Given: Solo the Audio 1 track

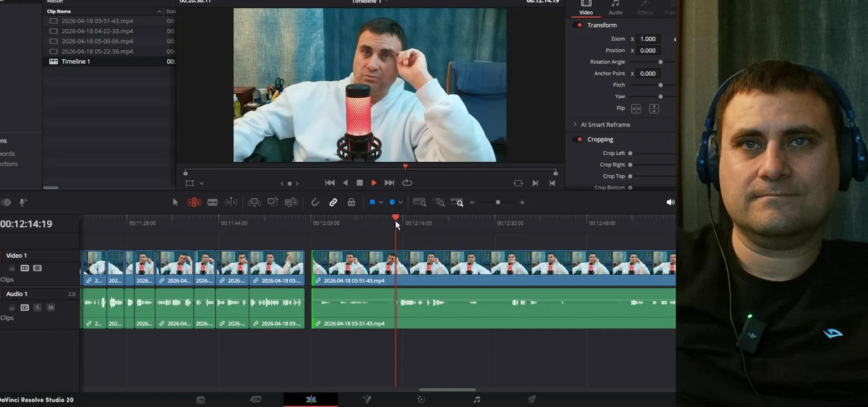Looking at the screenshot, I should [37, 308].
